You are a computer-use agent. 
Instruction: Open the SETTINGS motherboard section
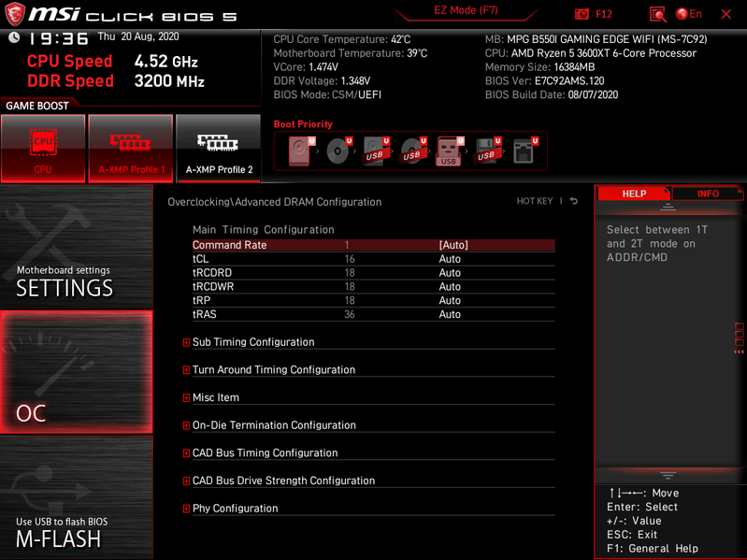tap(77, 247)
